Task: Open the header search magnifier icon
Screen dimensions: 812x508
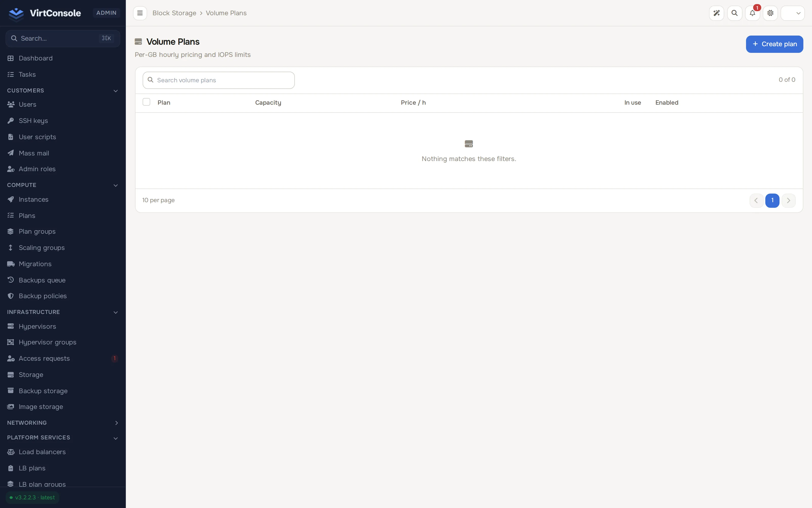Action: [x=735, y=13]
